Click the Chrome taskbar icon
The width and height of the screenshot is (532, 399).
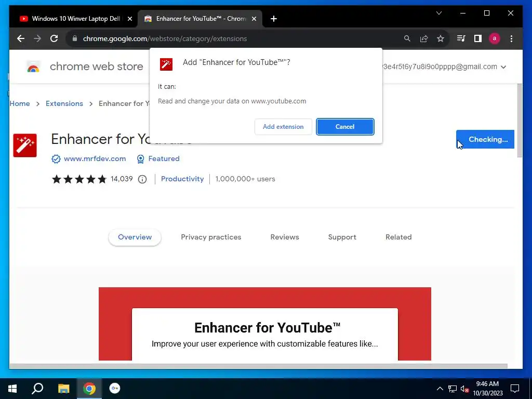pos(89,389)
